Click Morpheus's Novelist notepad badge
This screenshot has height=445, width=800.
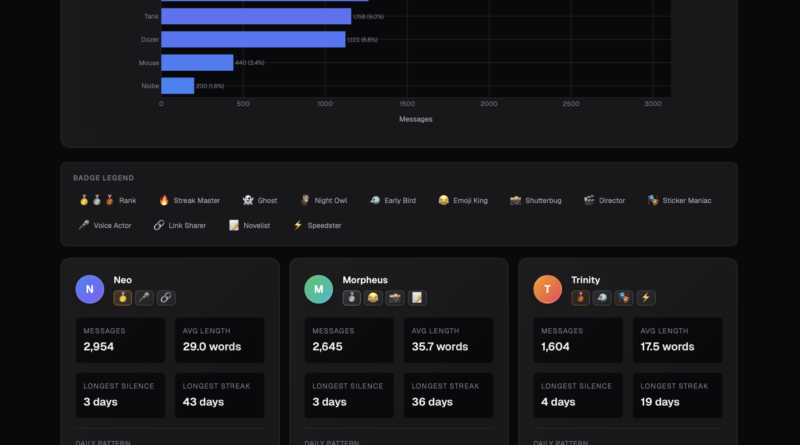point(416,297)
